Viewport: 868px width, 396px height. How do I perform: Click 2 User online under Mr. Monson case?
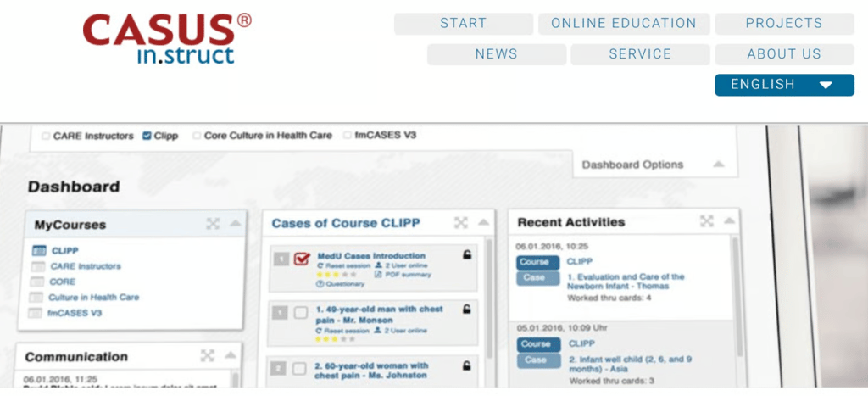click(x=401, y=331)
